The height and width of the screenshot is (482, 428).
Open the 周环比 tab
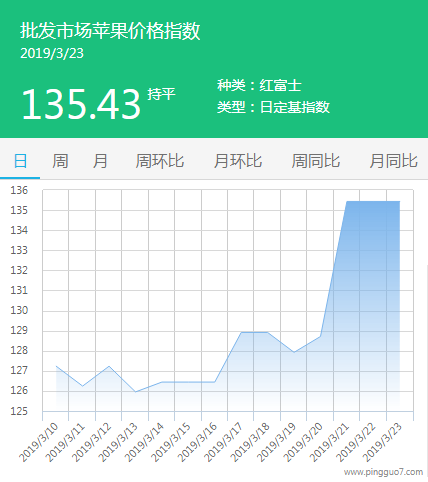coord(160,161)
